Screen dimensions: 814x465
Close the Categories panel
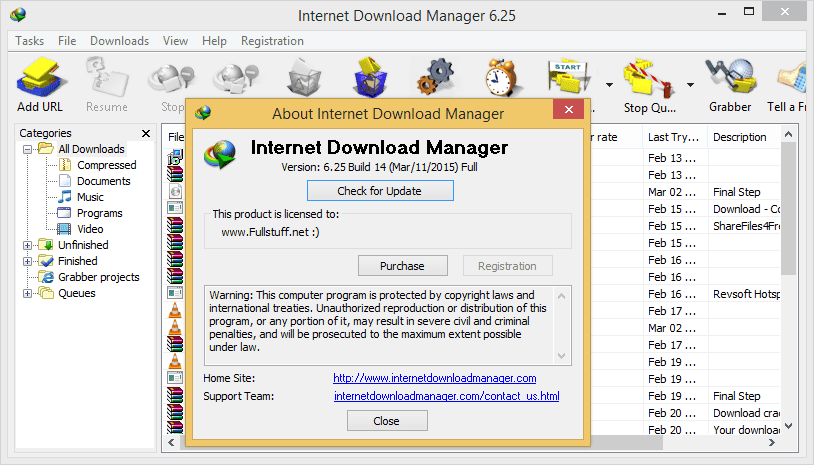click(146, 133)
